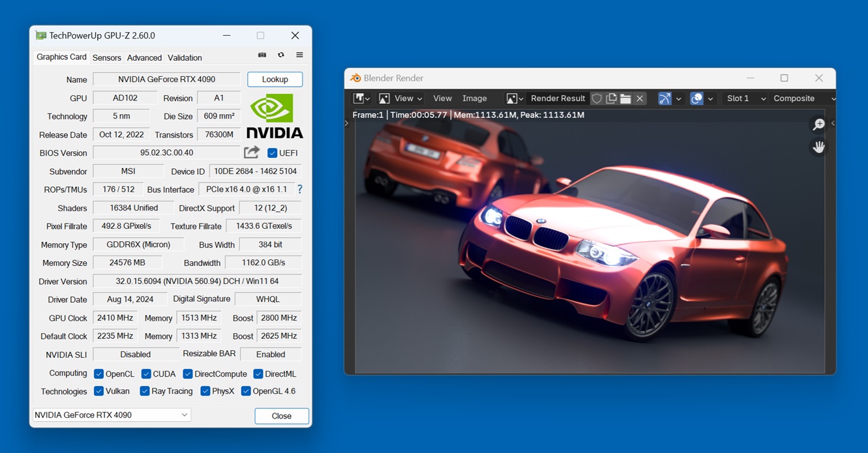Toggle the CUDA checkbox
Image resolution: width=868 pixels, height=453 pixels.
pyautogui.click(x=146, y=374)
